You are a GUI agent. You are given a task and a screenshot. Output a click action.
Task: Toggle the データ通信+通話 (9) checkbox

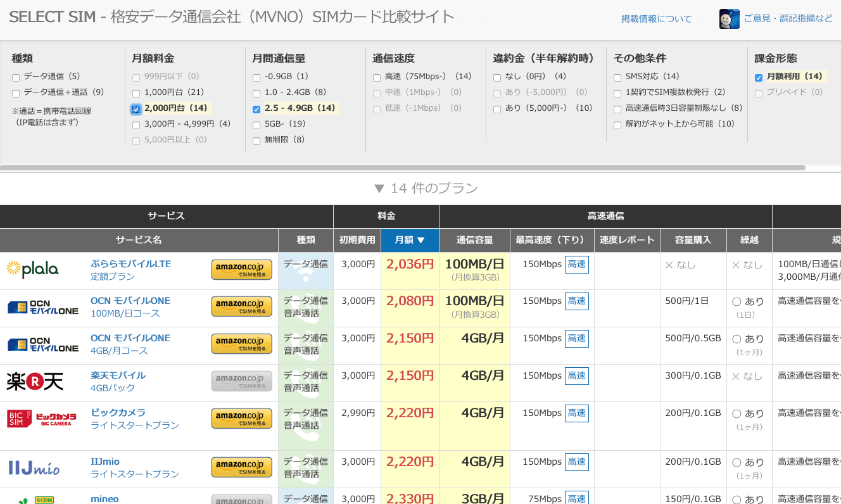point(16,93)
